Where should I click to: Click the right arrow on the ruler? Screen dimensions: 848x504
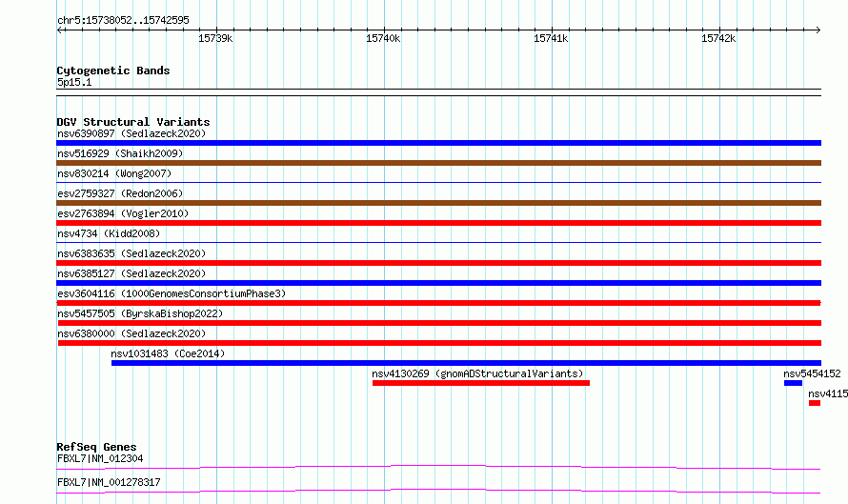tap(818, 30)
